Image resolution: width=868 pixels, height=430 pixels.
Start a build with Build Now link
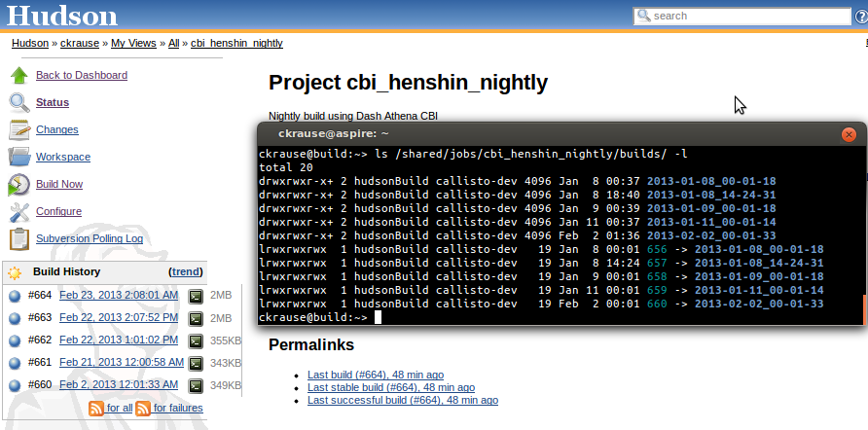click(59, 184)
